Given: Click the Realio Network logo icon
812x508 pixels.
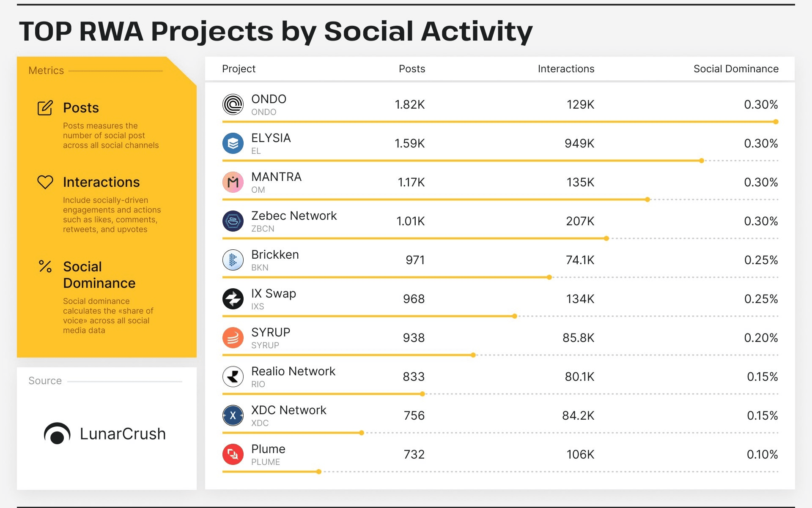Looking at the screenshot, I should point(233,377).
